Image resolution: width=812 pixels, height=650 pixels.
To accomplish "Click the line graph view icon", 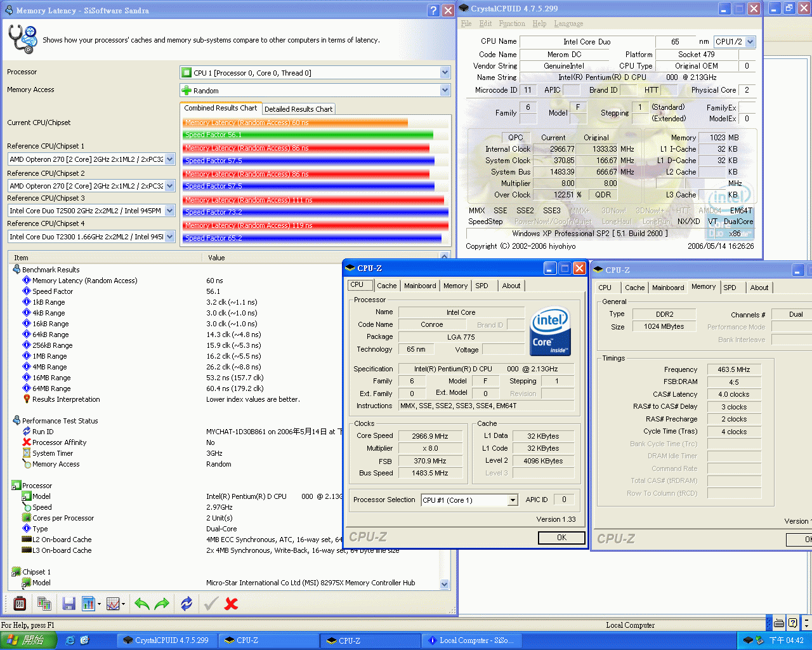I will [113, 604].
